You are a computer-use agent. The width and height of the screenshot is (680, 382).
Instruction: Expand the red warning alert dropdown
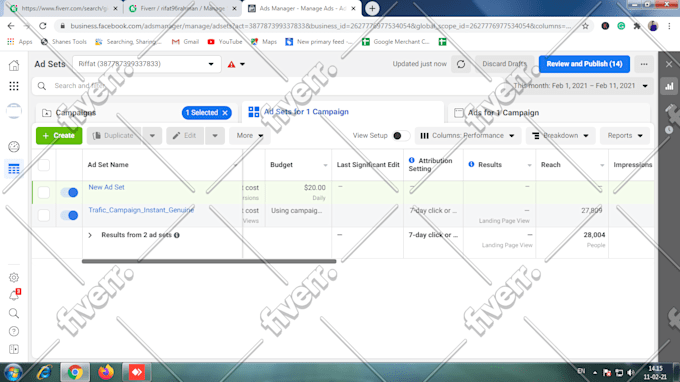tap(236, 64)
